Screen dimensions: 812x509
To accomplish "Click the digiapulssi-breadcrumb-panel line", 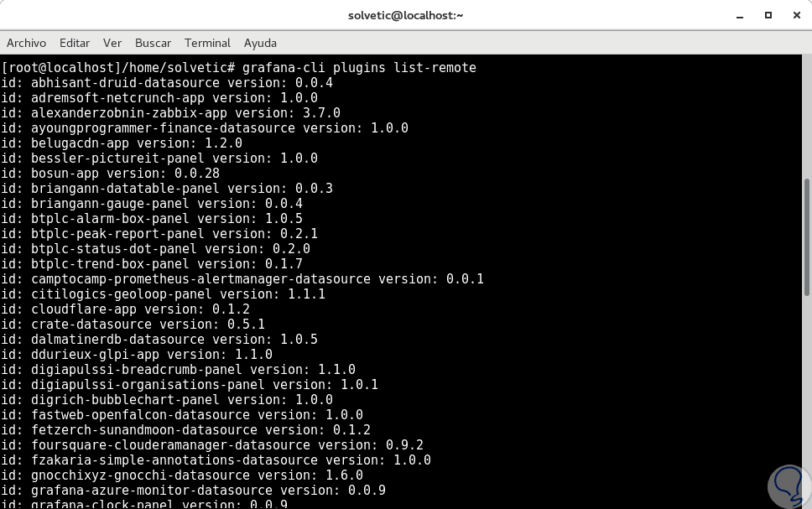I will coord(178,369).
